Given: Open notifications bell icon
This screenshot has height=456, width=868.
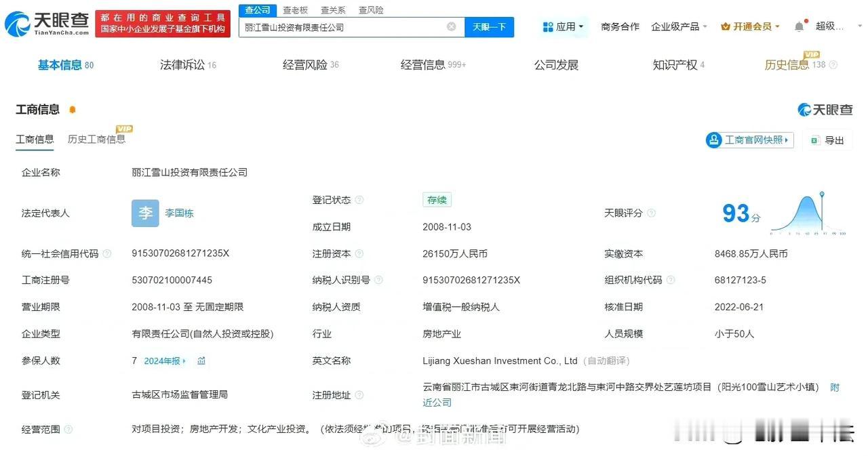Looking at the screenshot, I should (x=800, y=26).
